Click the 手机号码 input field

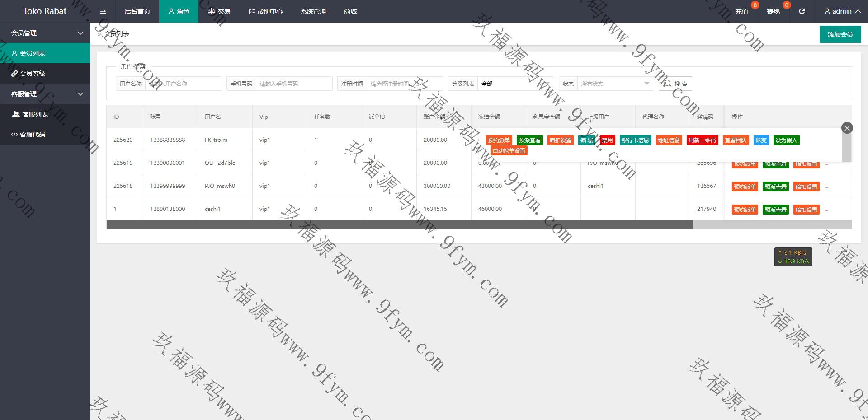click(x=294, y=84)
